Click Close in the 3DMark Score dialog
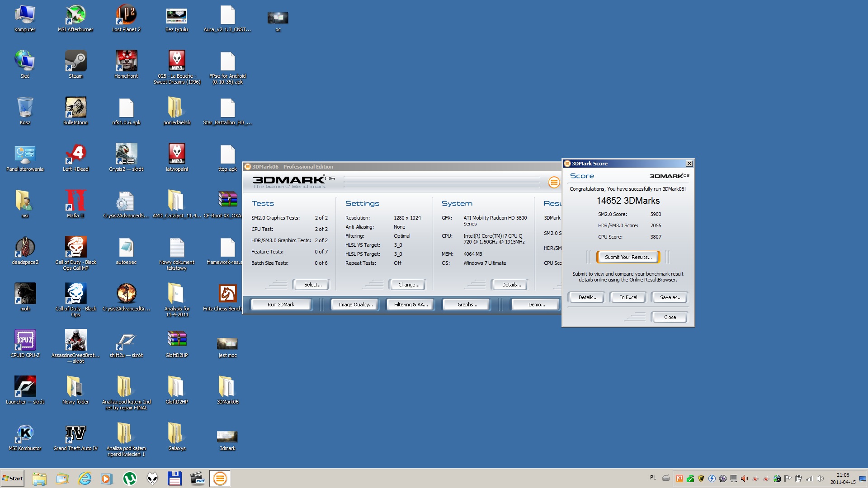The image size is (868, 488). click(x=670, y=317)
